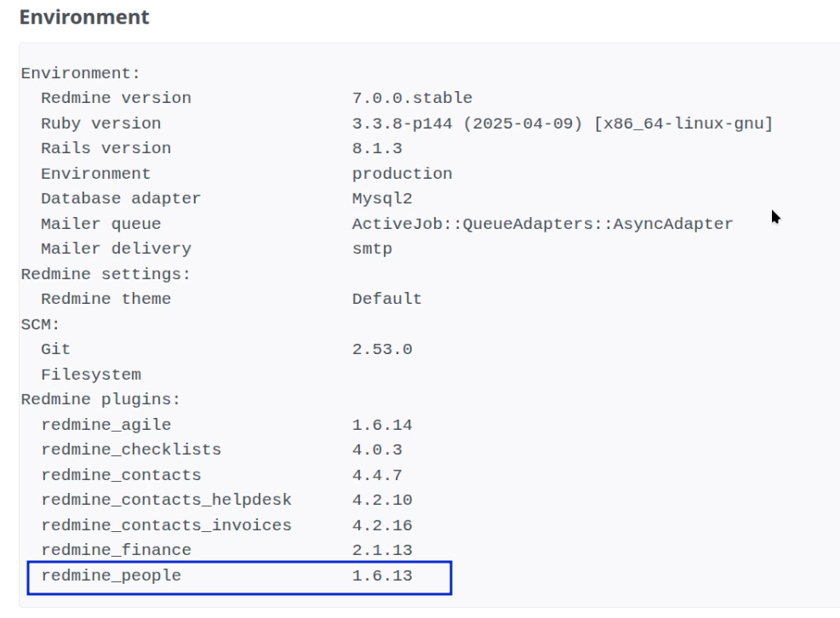This screenshot has height=618, width=840.
Task: Select the smtp mailer delivery value
Action: pyautogui.click(x=372, y=249)
